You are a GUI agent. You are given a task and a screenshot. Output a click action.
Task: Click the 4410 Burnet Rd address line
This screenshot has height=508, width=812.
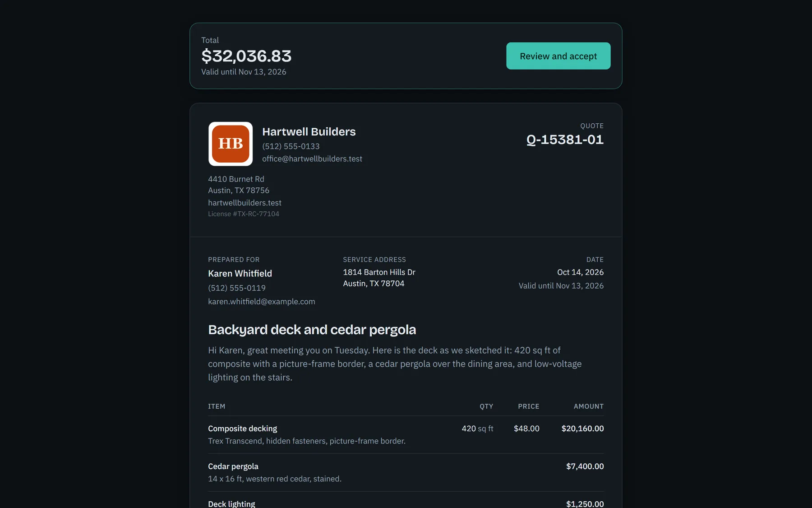click(236, 179)
